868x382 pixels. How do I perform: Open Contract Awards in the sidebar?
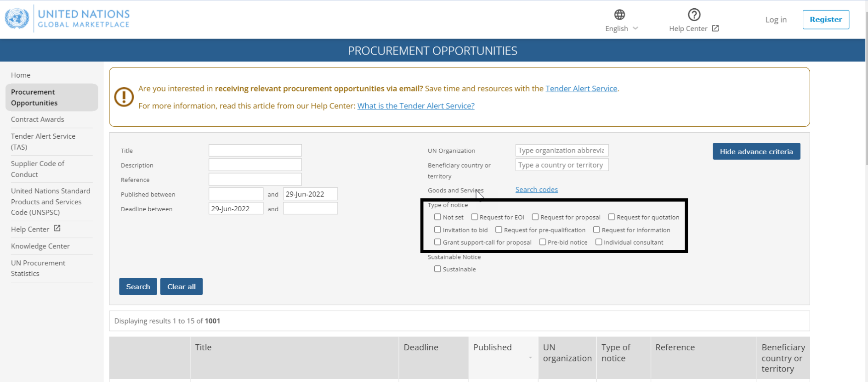tap(38, 119)
